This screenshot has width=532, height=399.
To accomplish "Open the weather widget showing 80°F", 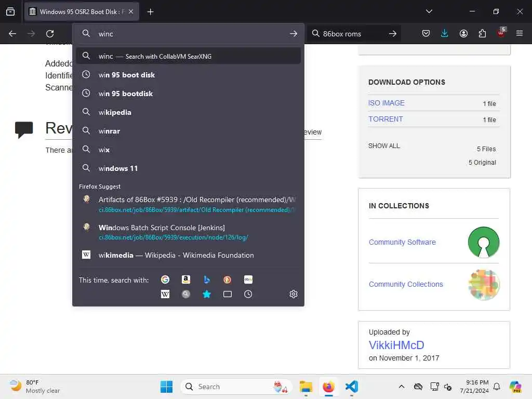I will tap(35, 387).
